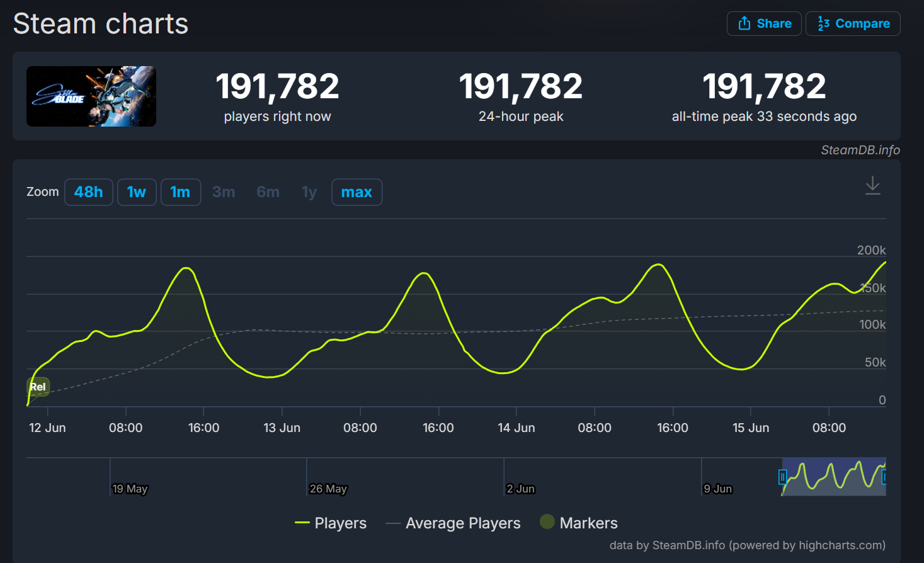
Task: Select the 1m zoom range
Action: [x=181, y=192]
